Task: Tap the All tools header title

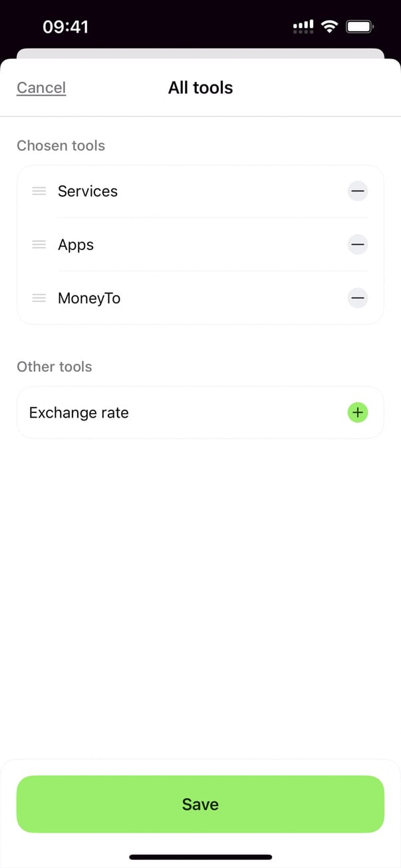Action: pyautogui.click(x=200, y=88)
